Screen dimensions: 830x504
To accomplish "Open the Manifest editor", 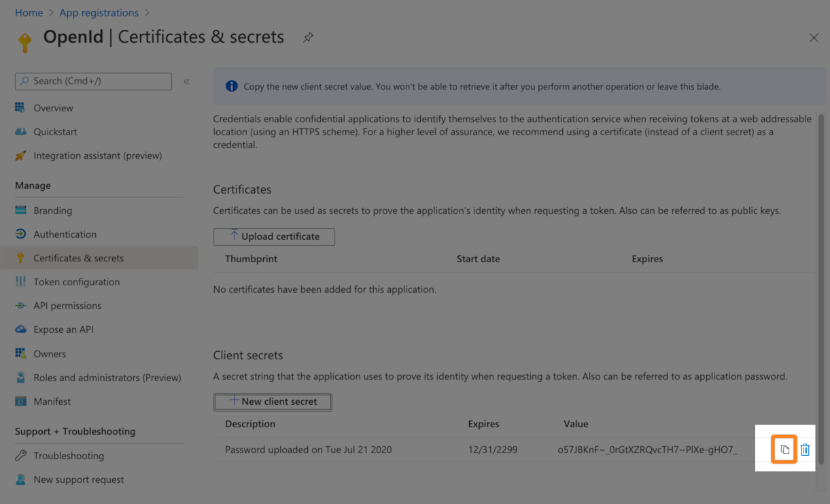I will (x=52, y=401).
